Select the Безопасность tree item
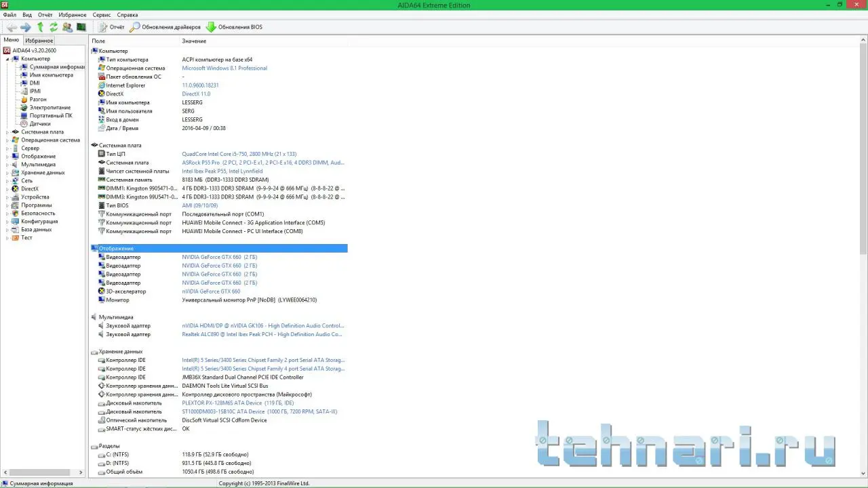 pyautogui.click(x=38, y=213)
